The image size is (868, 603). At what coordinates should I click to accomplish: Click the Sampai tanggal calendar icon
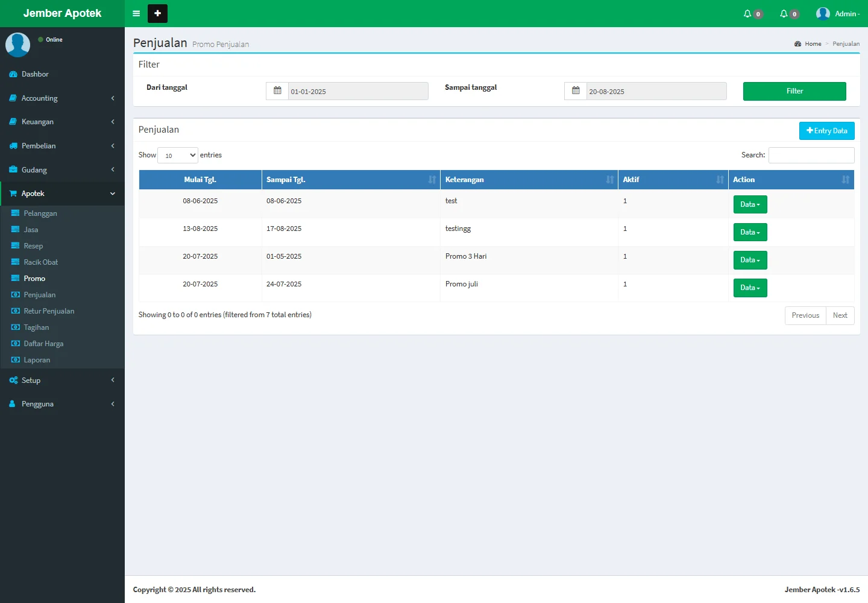tap(576, 91)
